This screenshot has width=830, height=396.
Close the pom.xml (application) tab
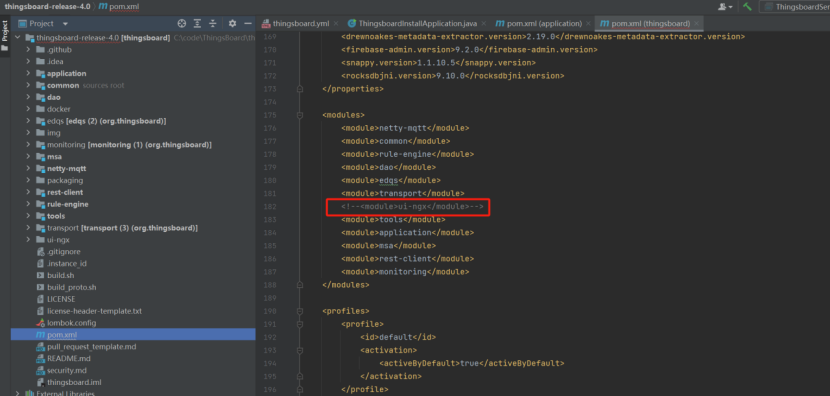click(x=589, y=23)
